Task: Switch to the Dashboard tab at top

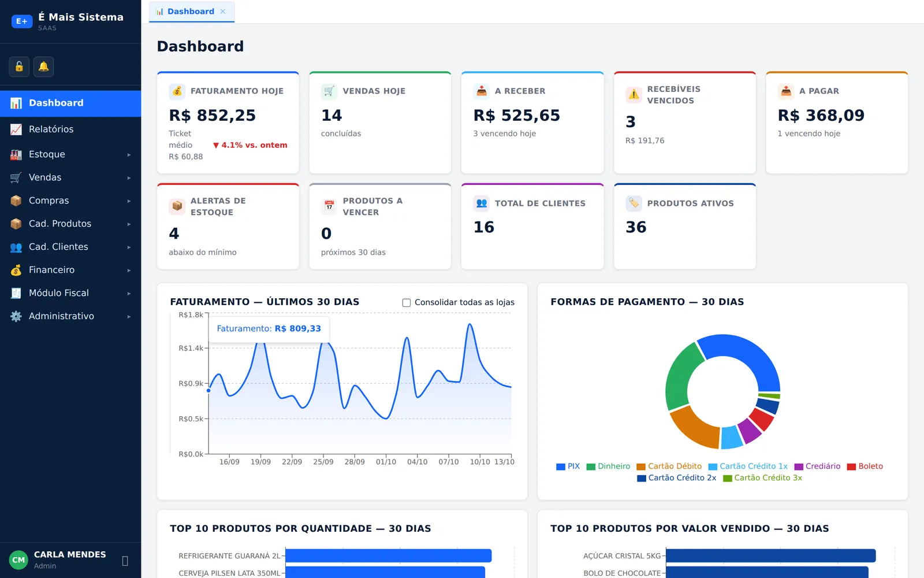Action: coord(191,12)
